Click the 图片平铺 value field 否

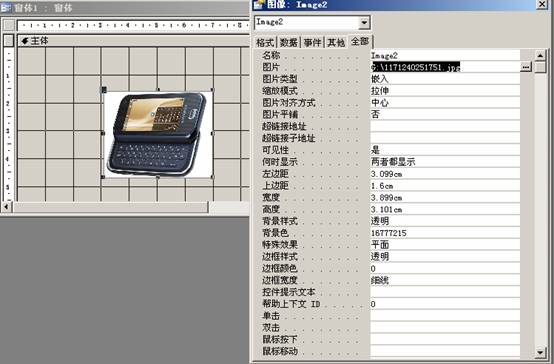(x=445, y=115)
